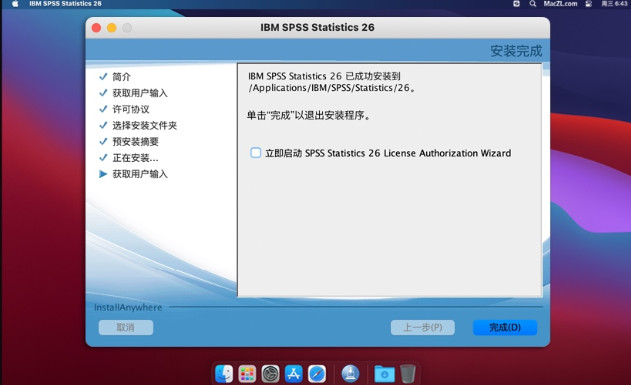Select the 预安装摘要 step in sidebar
Viewport: 631px width, 385px height.
[135, 142]
